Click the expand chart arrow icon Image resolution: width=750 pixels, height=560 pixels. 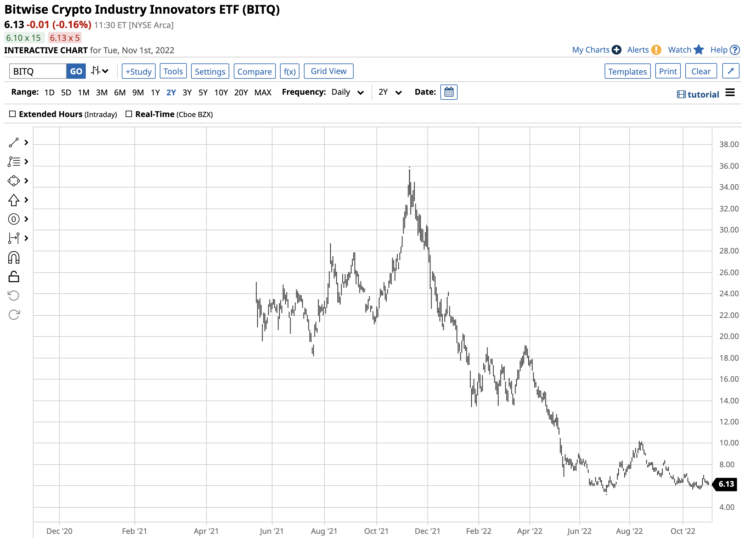[x=730, y=71]
